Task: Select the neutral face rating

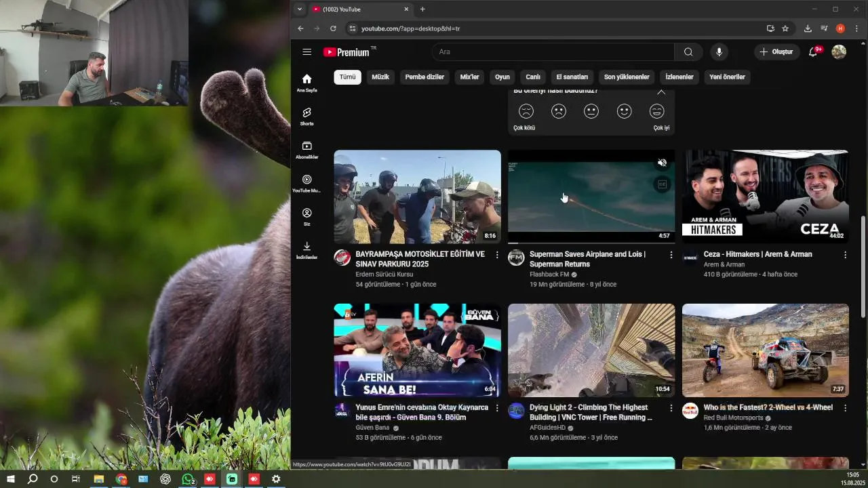Action: click(591, 111)
